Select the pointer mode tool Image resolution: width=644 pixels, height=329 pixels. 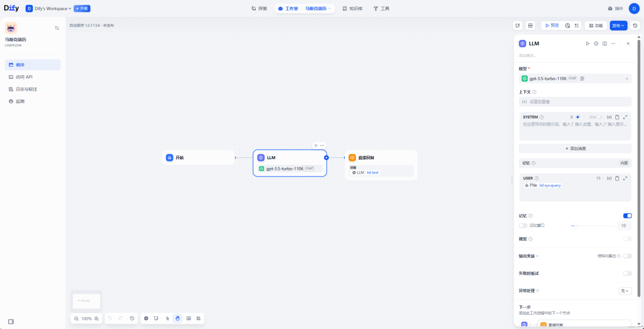pyautogui.click(x=168, y=318)
